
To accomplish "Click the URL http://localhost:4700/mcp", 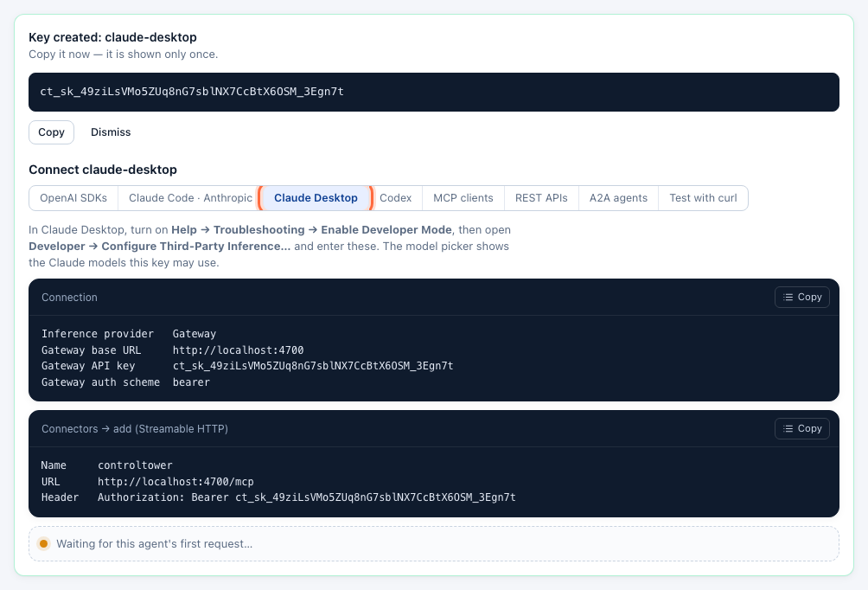I will pos(176,481).
